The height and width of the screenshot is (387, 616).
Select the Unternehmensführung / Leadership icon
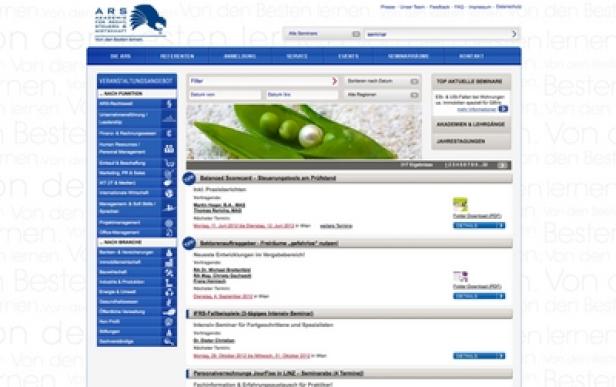pos(169,118)
